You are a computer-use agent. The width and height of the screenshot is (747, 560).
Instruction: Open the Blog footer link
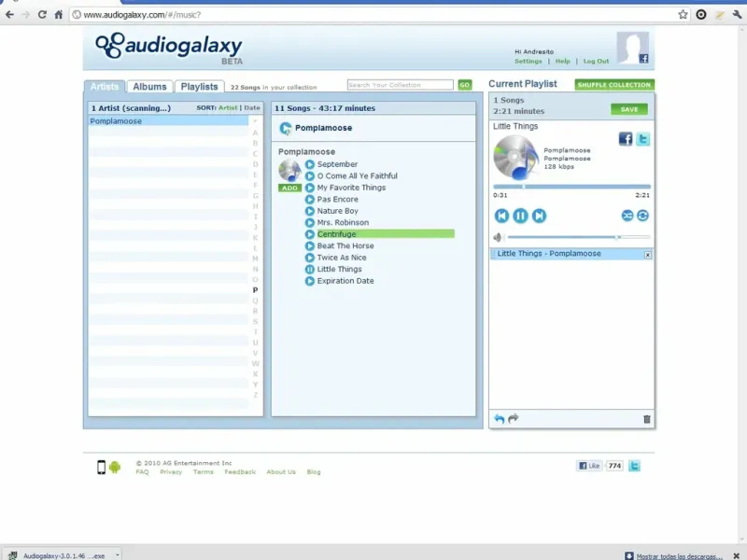314,472
